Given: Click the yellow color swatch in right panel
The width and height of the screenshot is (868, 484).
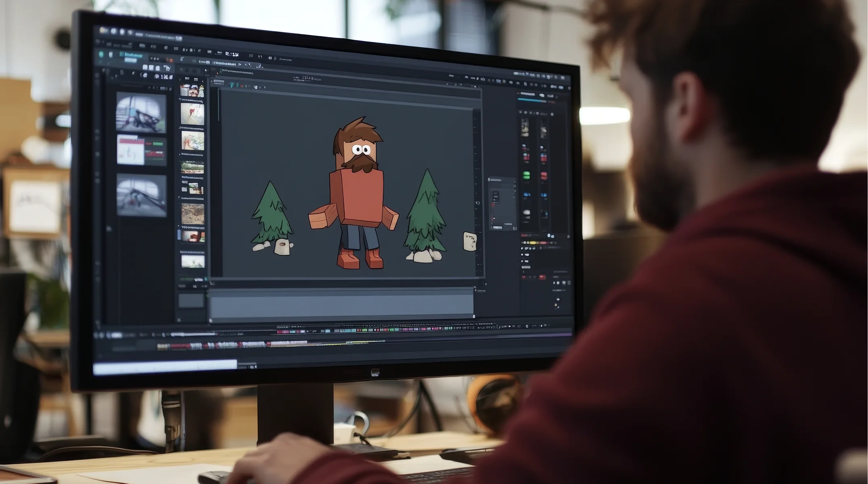Looking at the screenshot, I should coord(533,243).
